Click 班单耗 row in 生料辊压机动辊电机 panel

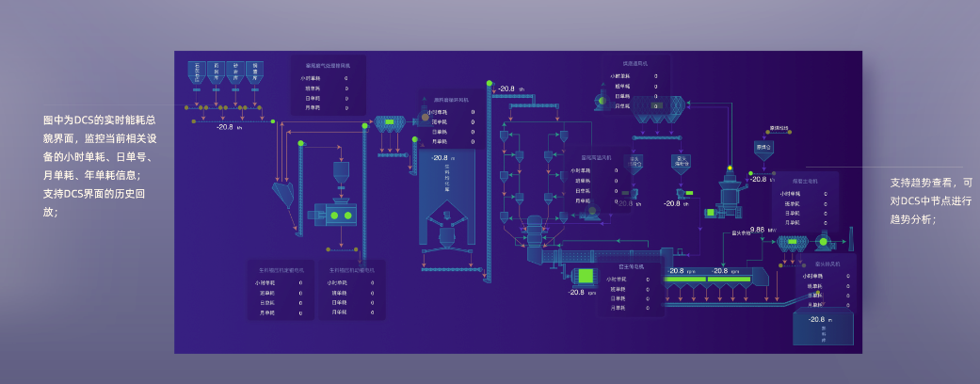pos(352,293)
